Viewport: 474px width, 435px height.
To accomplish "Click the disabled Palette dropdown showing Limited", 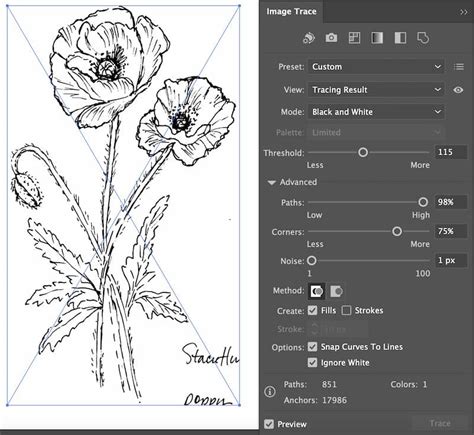I will click(x=376, y=133).
